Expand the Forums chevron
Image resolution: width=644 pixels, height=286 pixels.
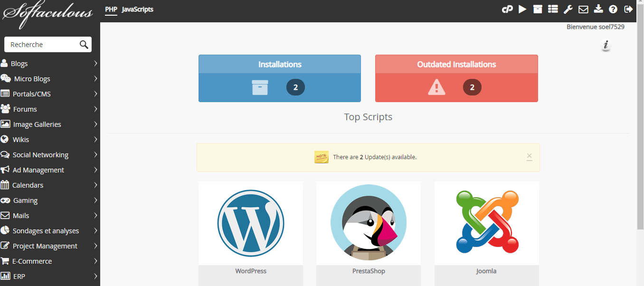(95, 109)
